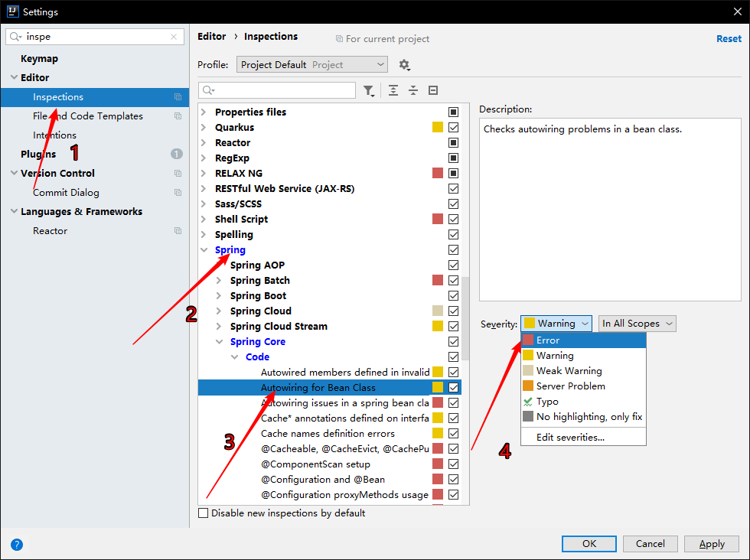
Task: Click the reset to empty square icon
Action: click(433, 90)
